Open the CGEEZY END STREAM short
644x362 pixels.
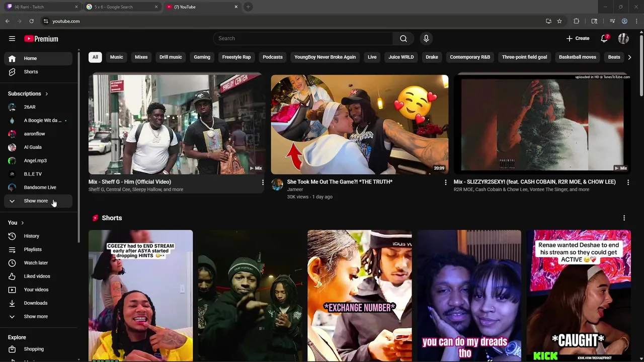140,296
